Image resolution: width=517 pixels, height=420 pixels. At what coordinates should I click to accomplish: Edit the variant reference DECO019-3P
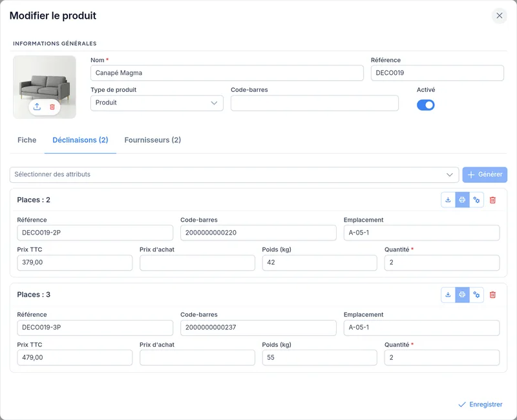pos(95,328)
